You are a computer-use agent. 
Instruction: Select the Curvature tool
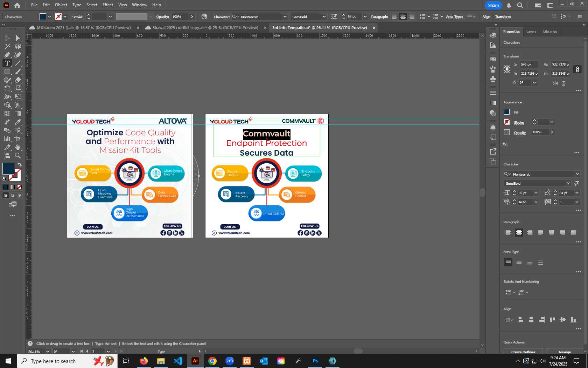[x=18, y=55]
